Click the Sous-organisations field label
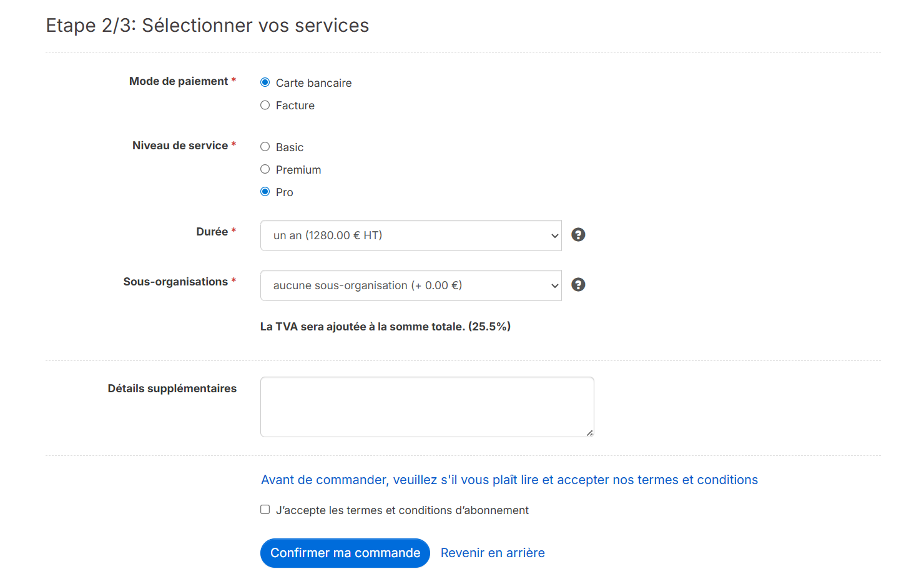The image size is (924, 584). (x=175, y=282)
